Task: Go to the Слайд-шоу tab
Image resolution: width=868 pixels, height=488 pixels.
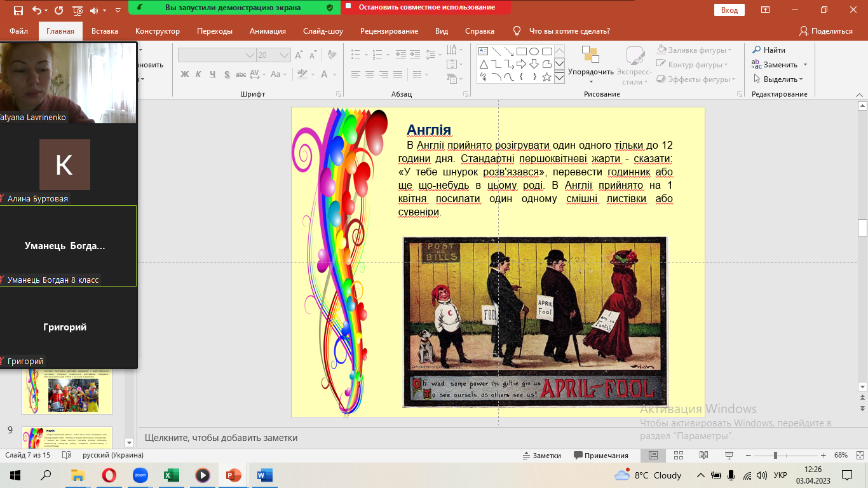Action: click(x=323, y=31)
